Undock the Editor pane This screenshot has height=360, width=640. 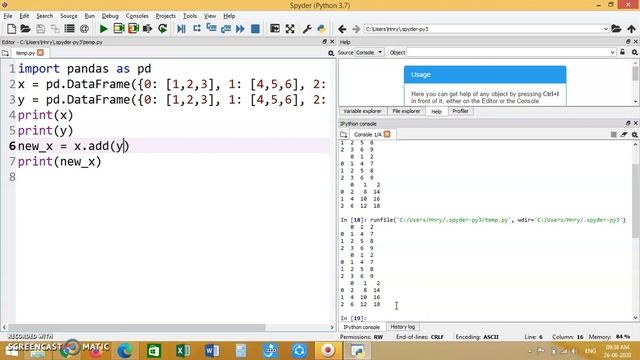pos(324,42)
